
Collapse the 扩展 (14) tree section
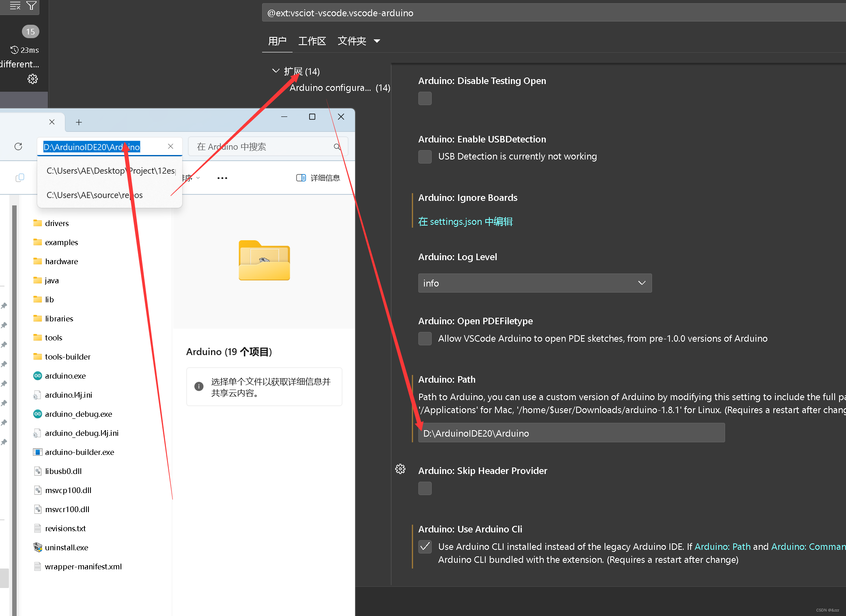coord(276,71)
